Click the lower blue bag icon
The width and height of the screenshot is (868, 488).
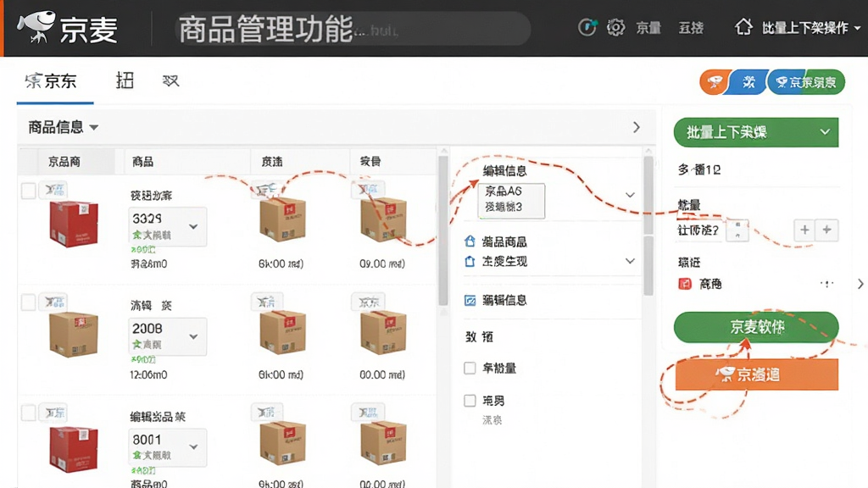click(470, 261)
